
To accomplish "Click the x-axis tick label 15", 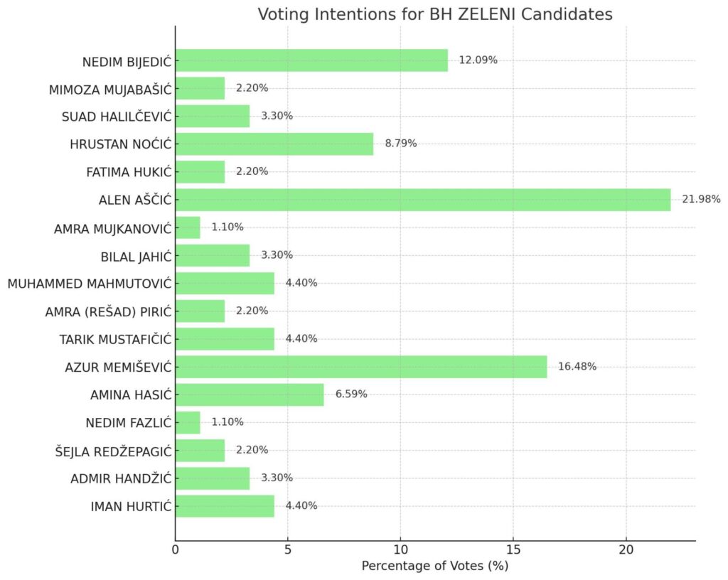I will tap(513, 549).
